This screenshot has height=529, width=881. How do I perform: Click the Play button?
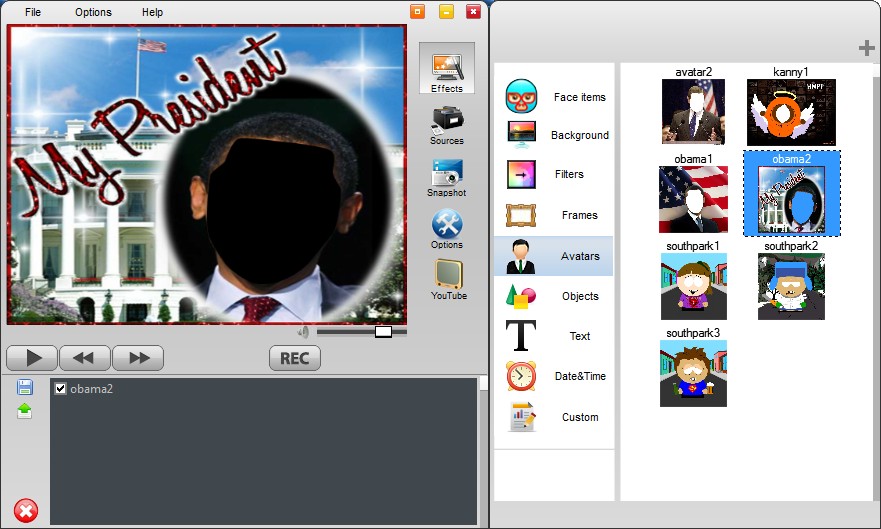32,358
